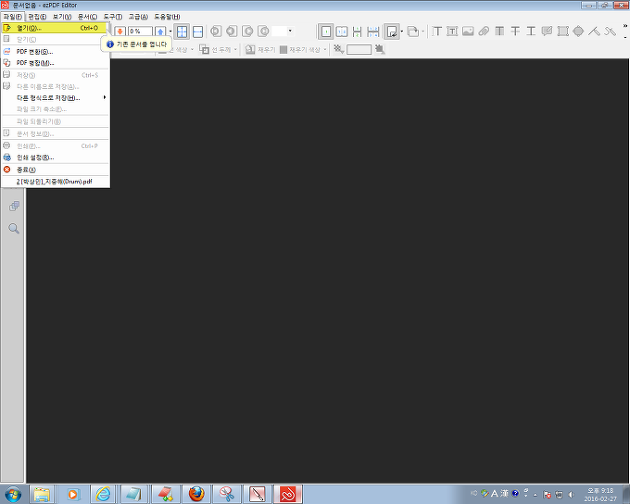Click the icon after the opacity field

coord(379,49)
